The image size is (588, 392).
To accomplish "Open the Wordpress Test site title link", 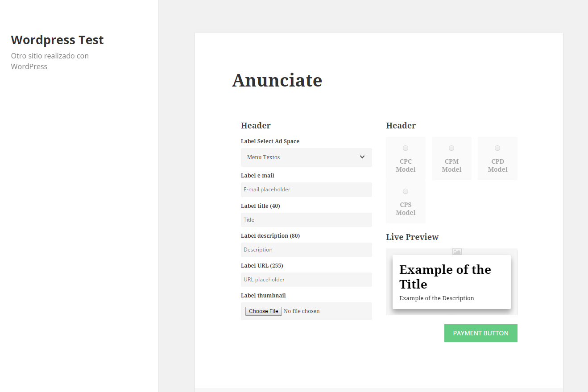I will click(57, 40).
